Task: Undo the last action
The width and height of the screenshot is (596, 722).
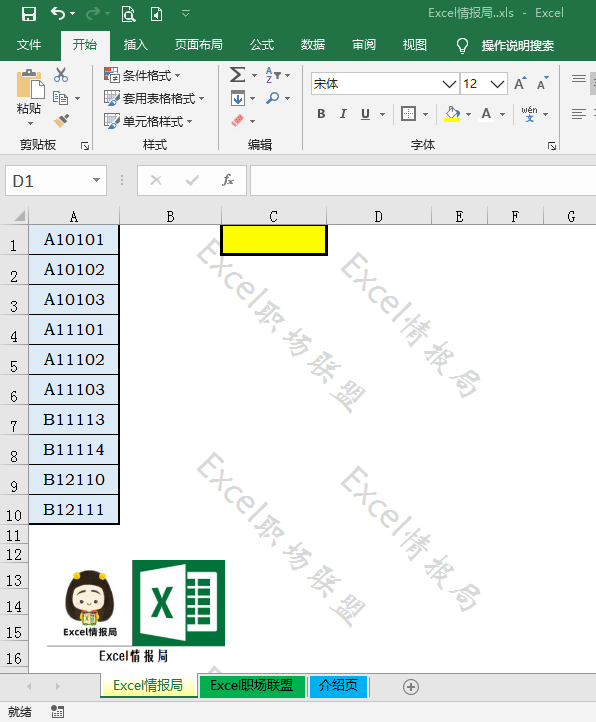Action: (58, 13)
